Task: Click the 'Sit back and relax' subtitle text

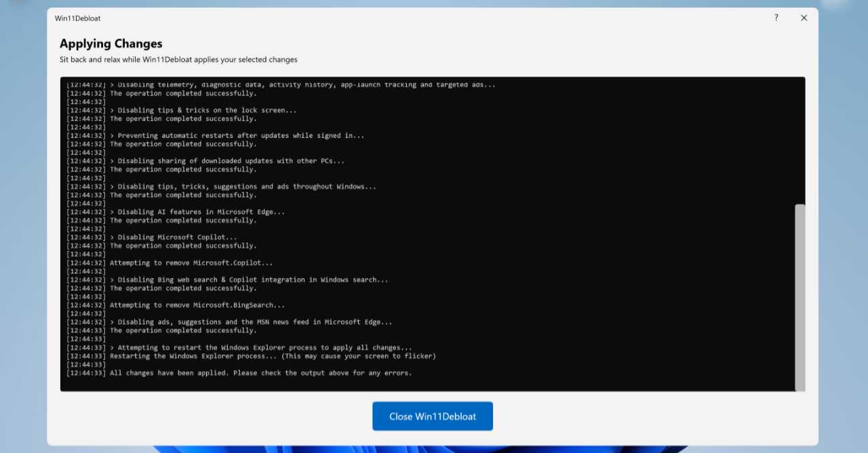Action: 178,60
